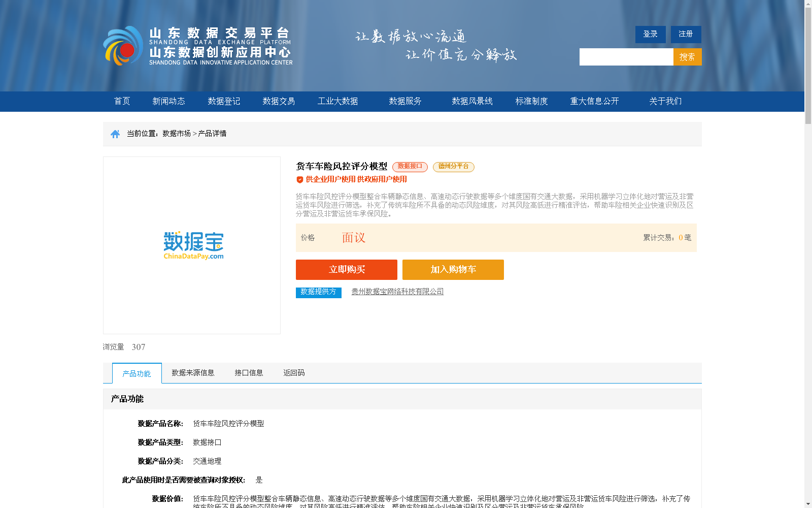Open 重大信息公开 navigation item
This screenshot has height=508, width=812.
pos(595,101)
